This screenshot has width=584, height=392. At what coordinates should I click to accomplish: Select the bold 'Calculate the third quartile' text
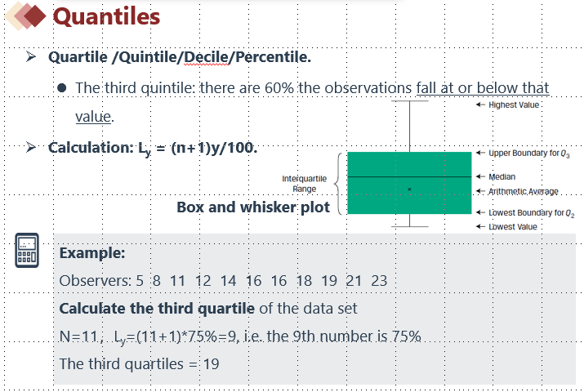157,308
